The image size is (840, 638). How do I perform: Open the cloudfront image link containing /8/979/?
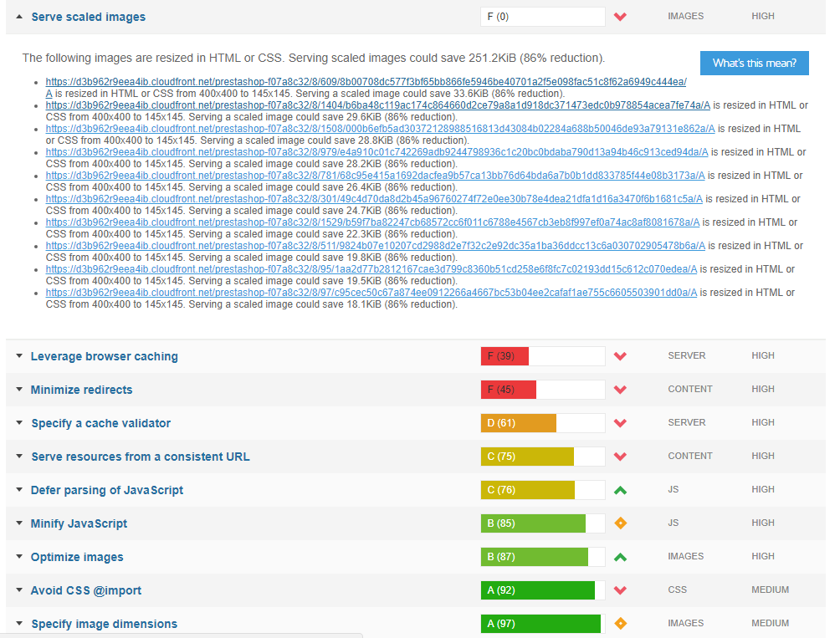click(376, 152)
